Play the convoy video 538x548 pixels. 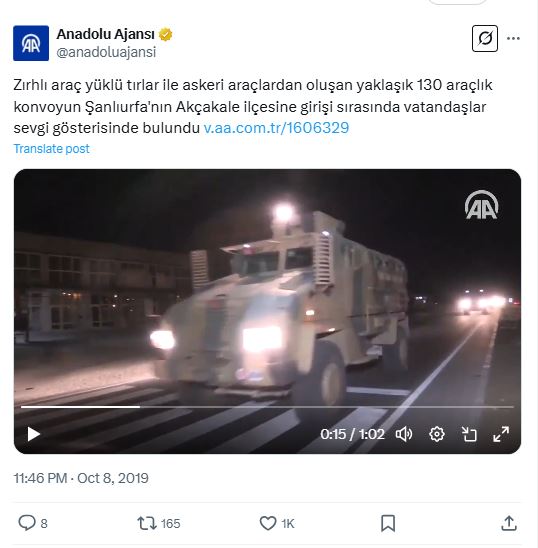(x=34, y=434)
